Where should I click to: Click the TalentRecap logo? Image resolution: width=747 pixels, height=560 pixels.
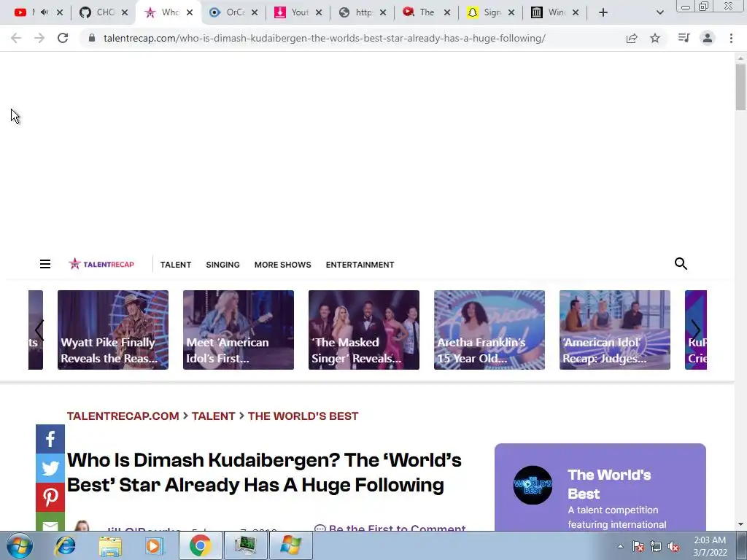(x=101, y=264)
